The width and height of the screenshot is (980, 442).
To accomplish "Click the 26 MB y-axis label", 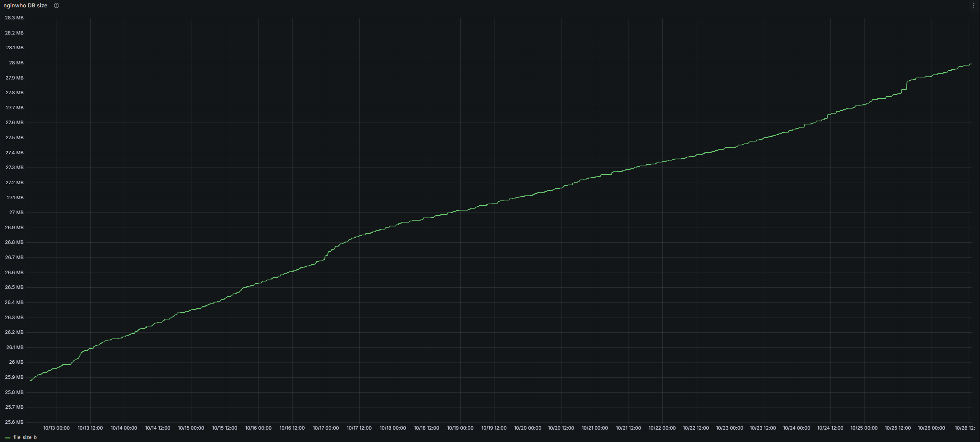I will click(16, 362).
